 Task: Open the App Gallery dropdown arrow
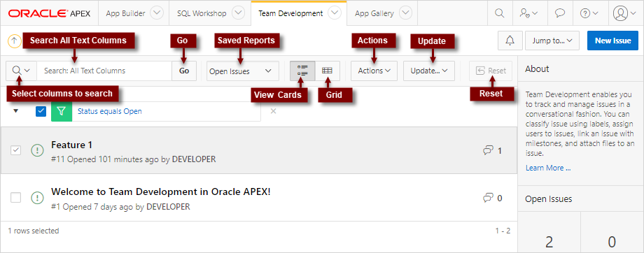pos(405,13)
